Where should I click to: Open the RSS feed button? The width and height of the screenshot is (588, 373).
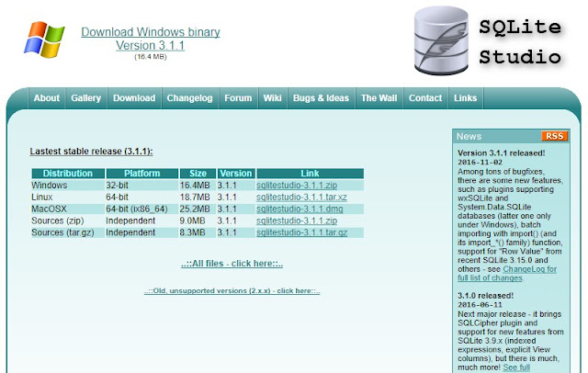point(555,136)
